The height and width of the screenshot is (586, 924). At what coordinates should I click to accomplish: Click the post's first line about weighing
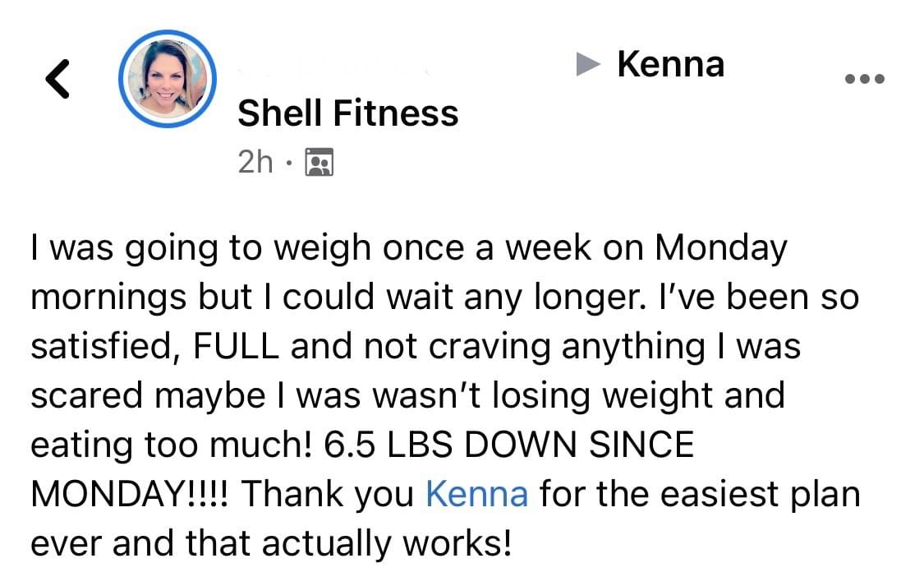coord(409,247)
